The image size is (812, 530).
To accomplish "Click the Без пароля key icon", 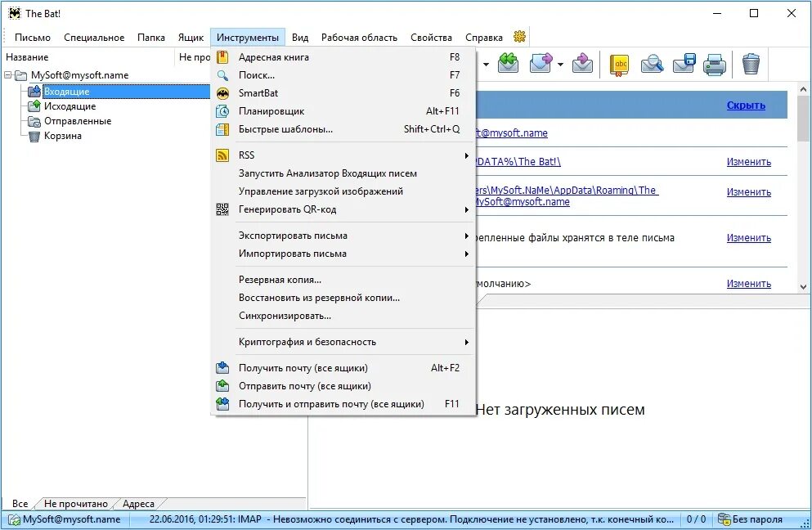I will point(724,519).
